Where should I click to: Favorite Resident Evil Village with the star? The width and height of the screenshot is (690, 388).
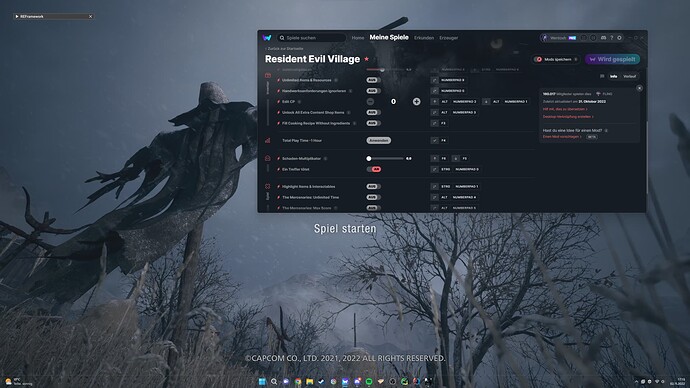[x=366, y=59]
